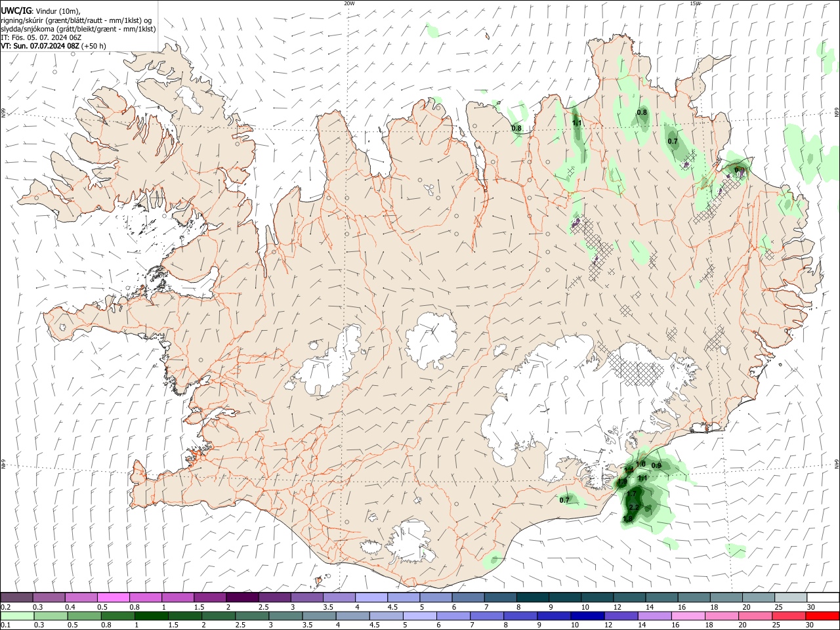This screenshot has width=840, height=630.
Task: Click the '15W' longitude label
Action: point(695,3)
